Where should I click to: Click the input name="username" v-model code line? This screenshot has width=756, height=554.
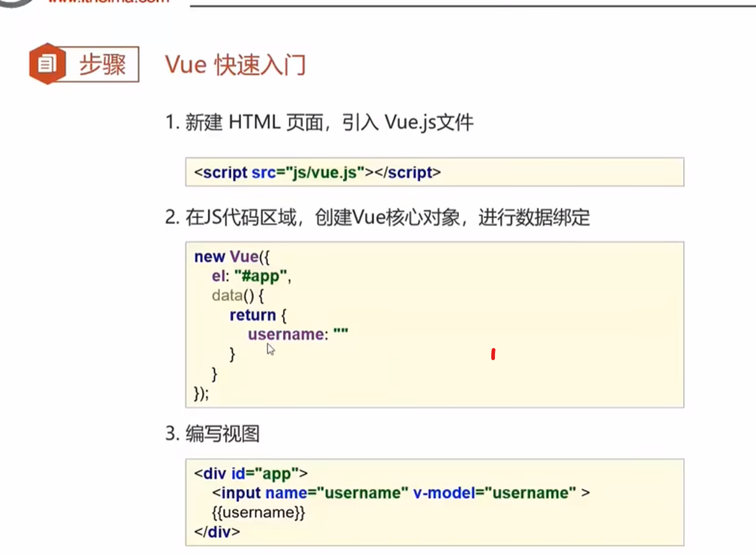(x=401, y=493)
